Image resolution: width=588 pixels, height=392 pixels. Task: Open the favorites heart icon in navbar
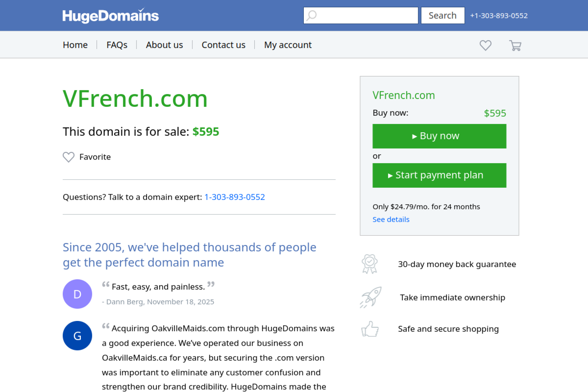click(485, 45)
